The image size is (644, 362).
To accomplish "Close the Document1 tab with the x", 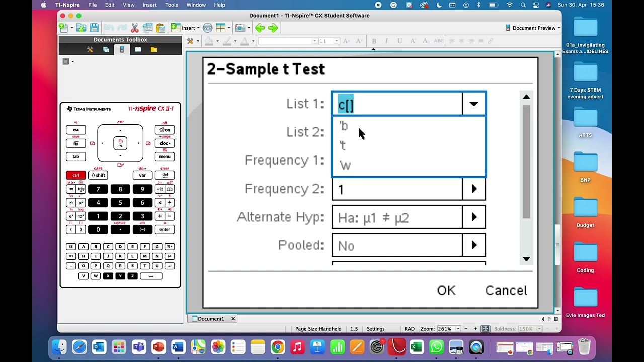I will click(x=233, y=319).
